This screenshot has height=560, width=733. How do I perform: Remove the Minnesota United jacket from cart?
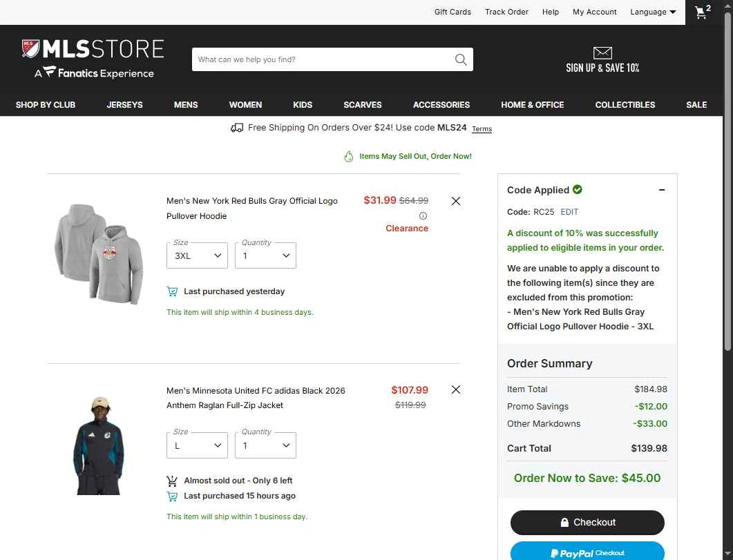pos(456,389)
